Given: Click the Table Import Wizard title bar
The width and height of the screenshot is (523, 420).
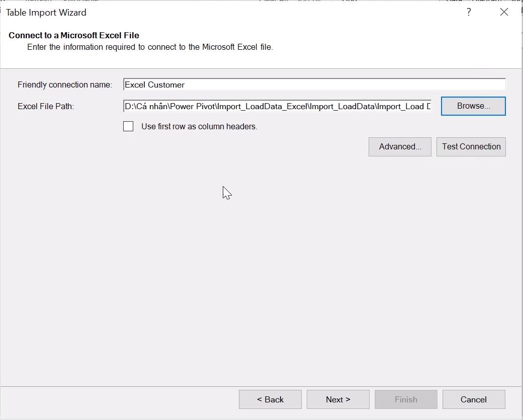Looking at the screenshot, I should pyautogui.click(x=46, y=12).
